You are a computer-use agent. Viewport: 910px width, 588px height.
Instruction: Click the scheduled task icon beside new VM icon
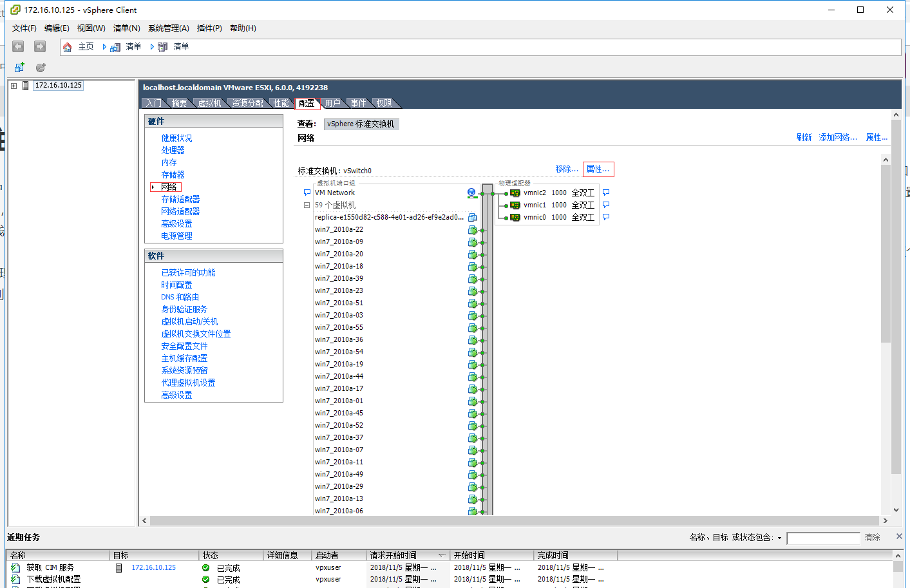[x=39, y=67]
